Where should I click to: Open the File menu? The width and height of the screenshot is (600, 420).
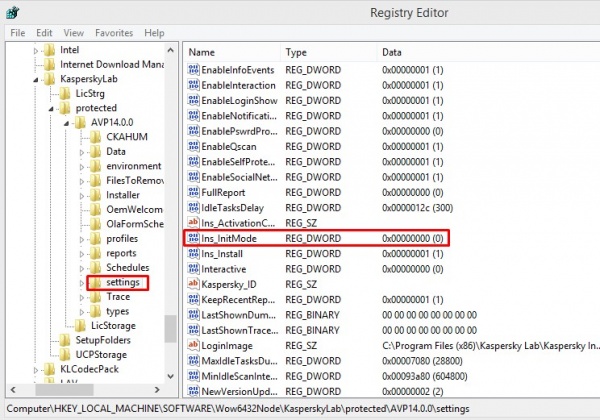[18, 33]
